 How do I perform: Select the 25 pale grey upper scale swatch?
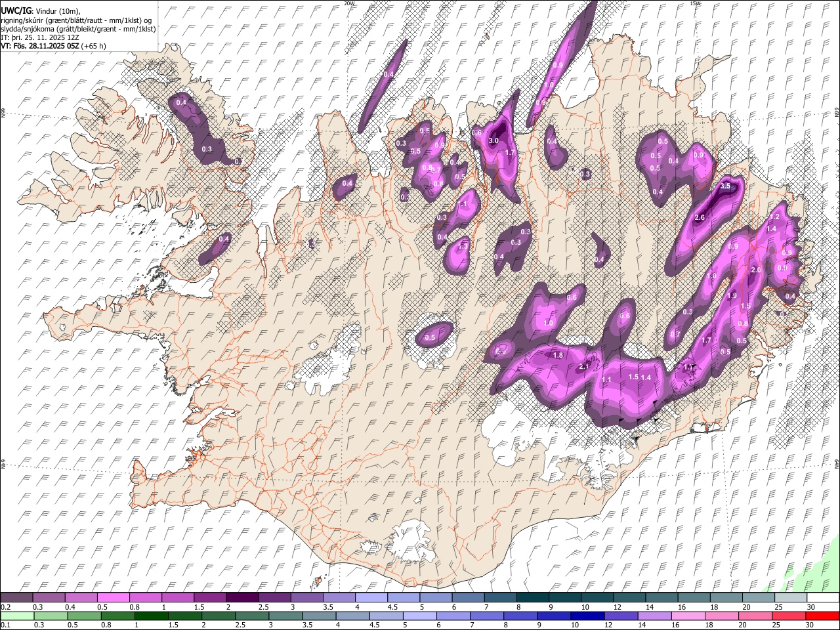click(x=791, y=597)
